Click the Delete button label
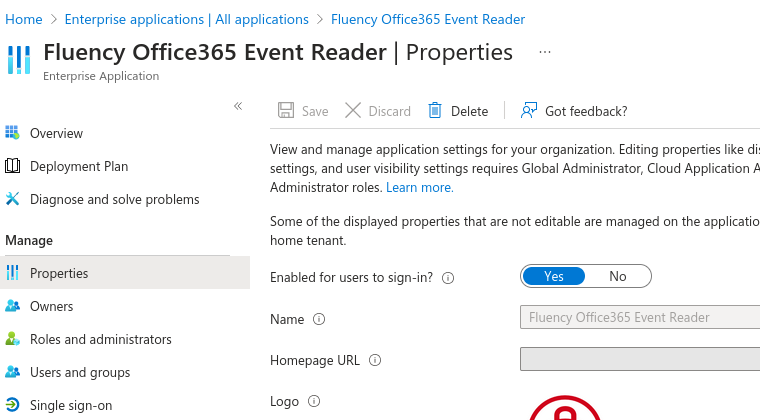Screen dimensions: 760x420 click(x=469, y=111)
